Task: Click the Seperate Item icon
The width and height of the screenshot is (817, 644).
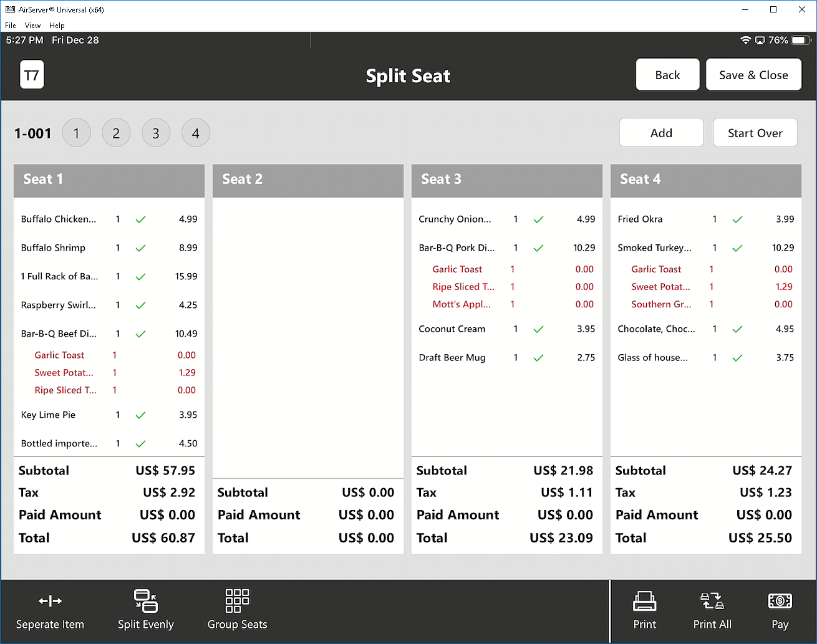Action: pos(50,601)
